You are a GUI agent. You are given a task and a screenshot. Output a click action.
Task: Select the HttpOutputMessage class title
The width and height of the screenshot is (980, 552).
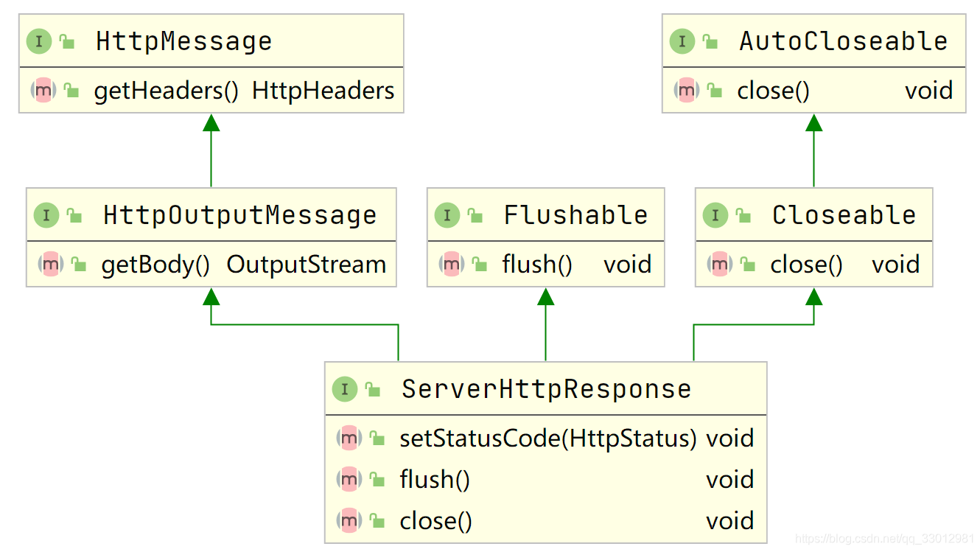240,215
